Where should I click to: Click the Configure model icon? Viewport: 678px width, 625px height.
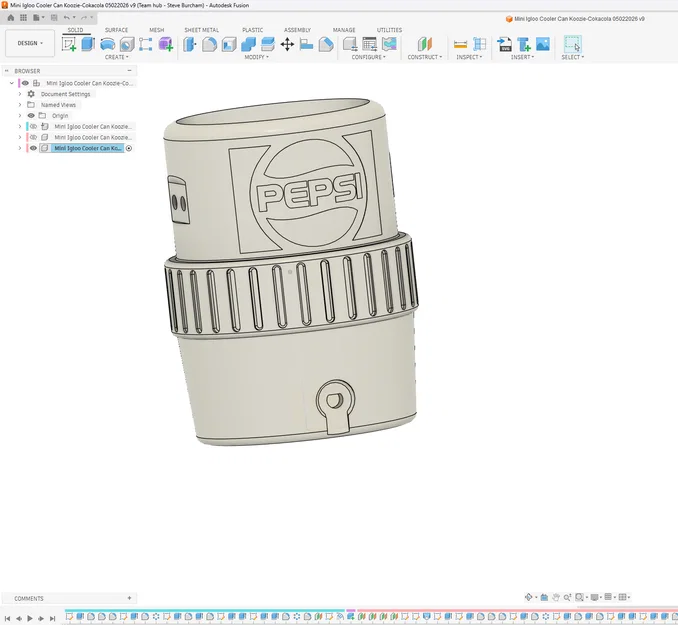pos(350,44)
